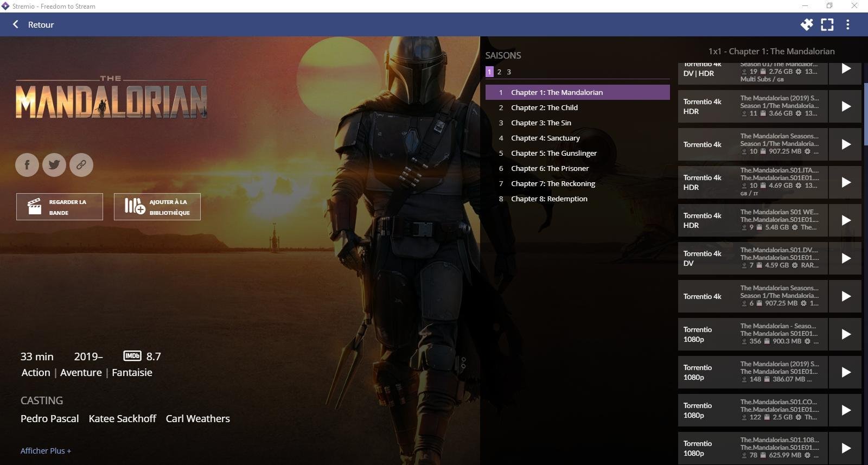
Task: Open the addons puzzle icon
Action: point(807,24)
